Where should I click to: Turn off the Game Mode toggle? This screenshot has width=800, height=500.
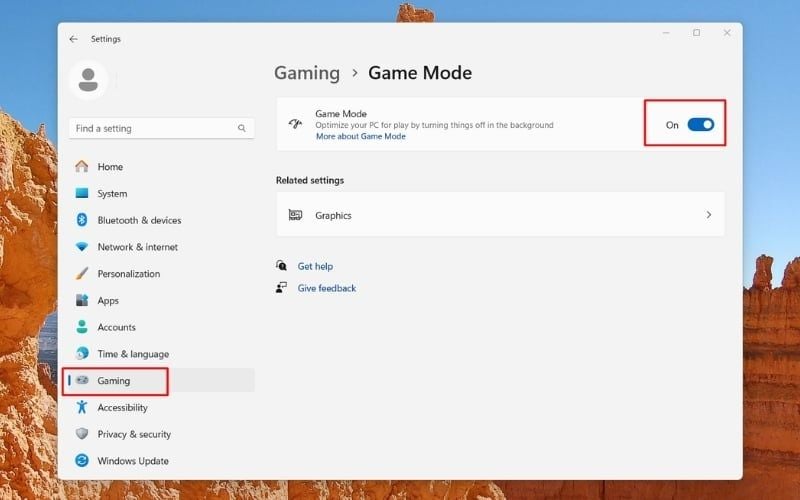click(701, 124)
